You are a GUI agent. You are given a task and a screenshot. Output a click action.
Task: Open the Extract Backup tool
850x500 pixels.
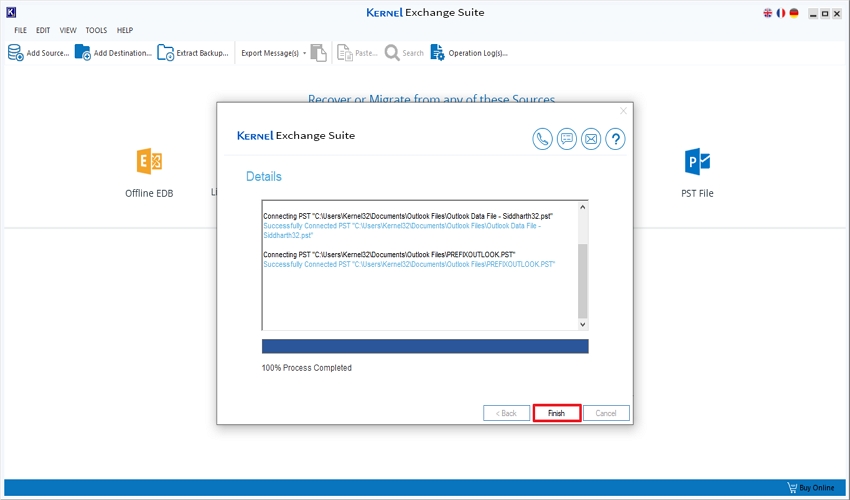193,53
